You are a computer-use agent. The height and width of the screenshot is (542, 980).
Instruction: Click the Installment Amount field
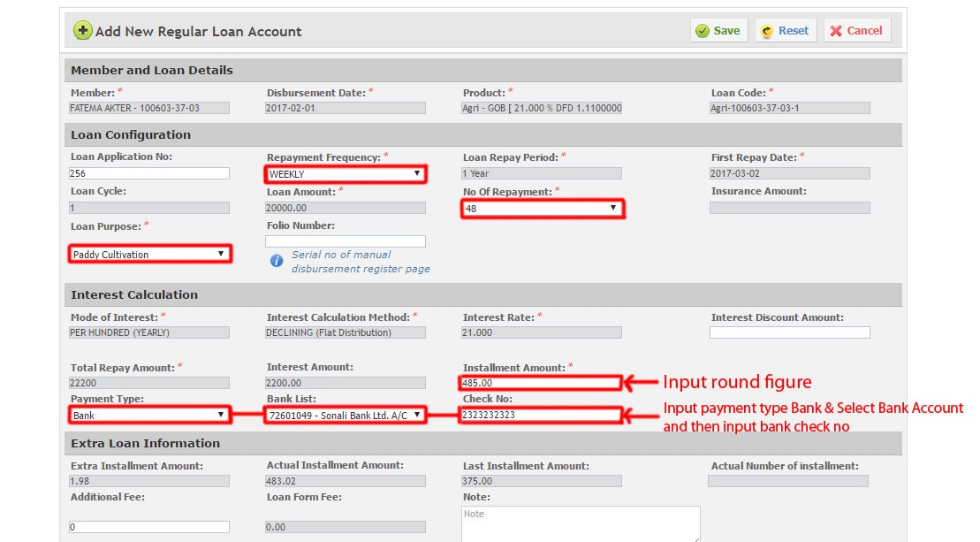coord(541,383)
